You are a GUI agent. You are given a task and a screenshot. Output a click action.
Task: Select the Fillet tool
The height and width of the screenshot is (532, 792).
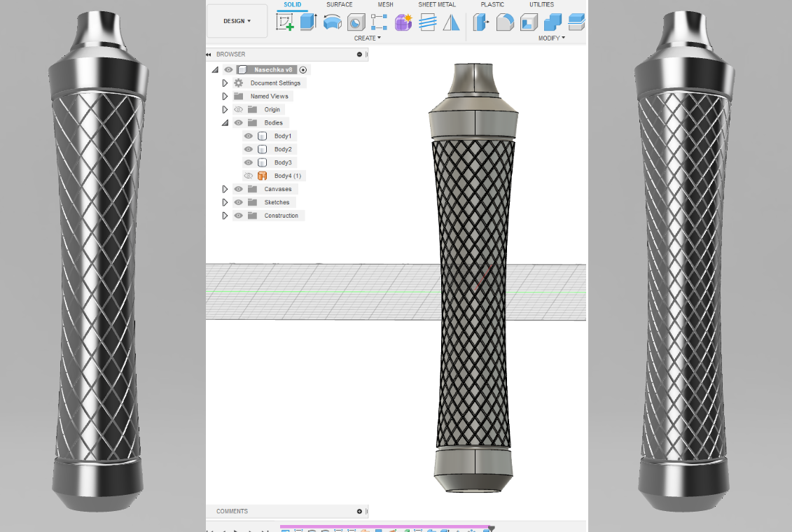[505, 22]
